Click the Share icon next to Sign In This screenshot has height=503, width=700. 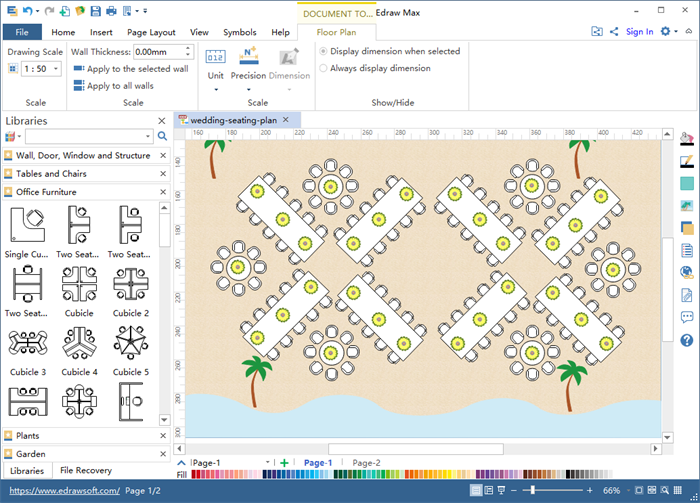[613, 32]
